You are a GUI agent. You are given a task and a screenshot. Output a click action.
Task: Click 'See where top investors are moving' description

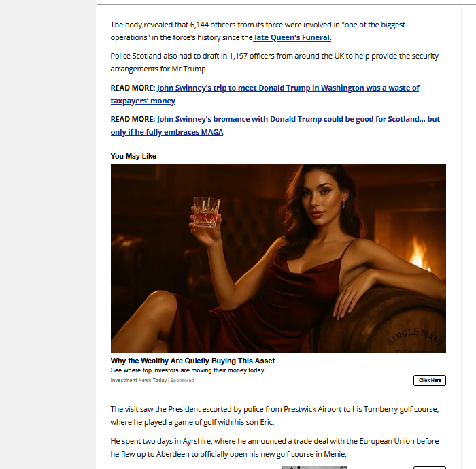coord(188,370)
